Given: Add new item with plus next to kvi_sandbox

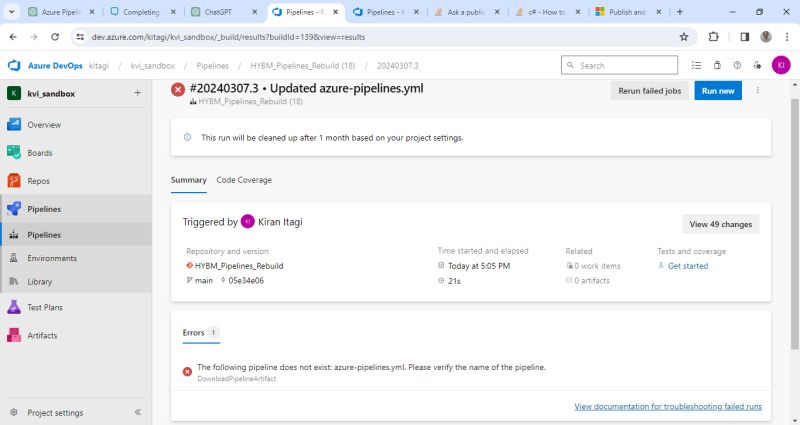Looking at the screenshot, I should pos(137,93).
